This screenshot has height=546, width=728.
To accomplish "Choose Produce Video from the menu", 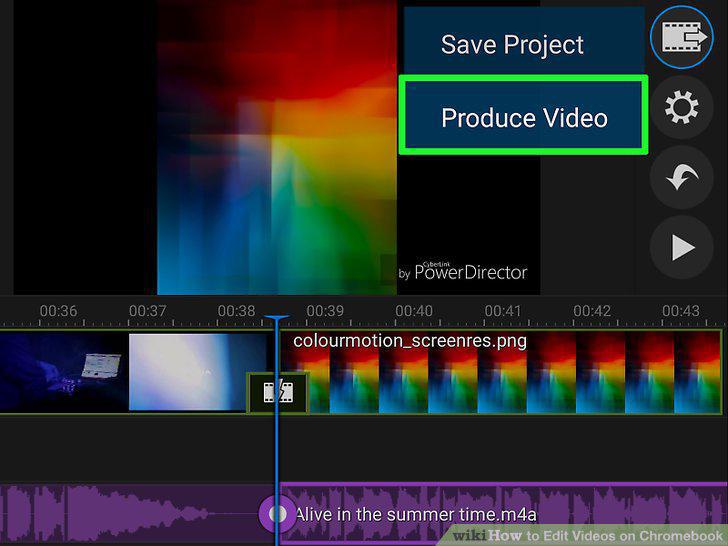I will point(524,116).
